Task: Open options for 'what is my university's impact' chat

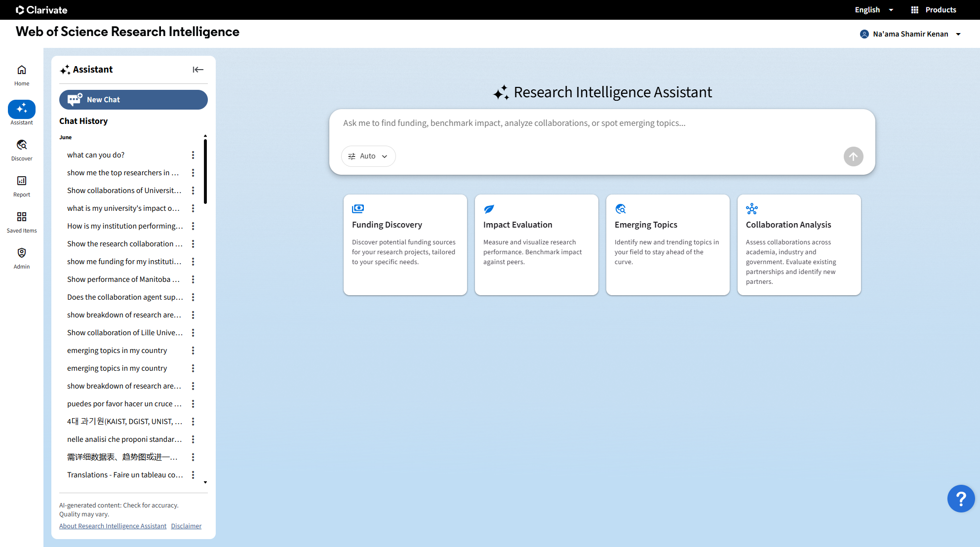Action: tap(193, 208)
